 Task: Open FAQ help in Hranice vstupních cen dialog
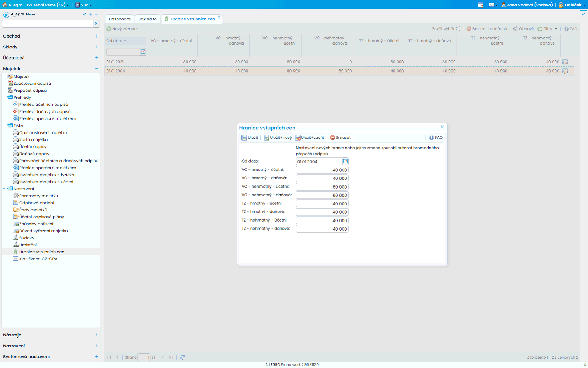coord(436,138)
